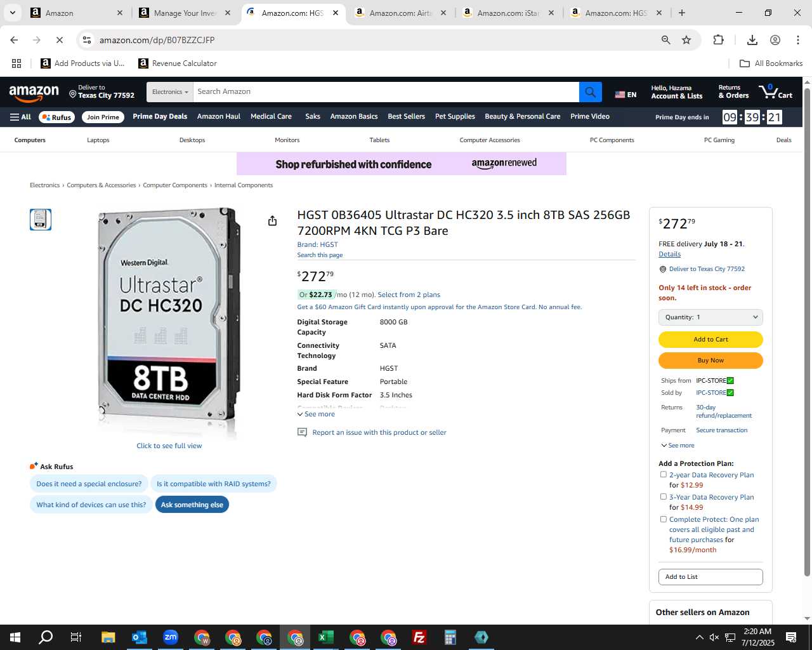Open the Chrome three-dot menu
The height and width of the screenshot is (650, 812).
click(797, 40)
